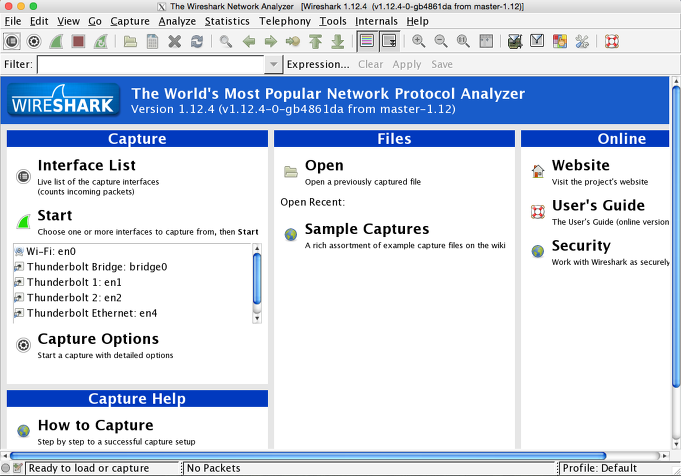Open capture options from the toolbar gear icon
Image resolution: width=681 pixels, height=476 pixels.
pyautogui.click(x=34, y=42)
